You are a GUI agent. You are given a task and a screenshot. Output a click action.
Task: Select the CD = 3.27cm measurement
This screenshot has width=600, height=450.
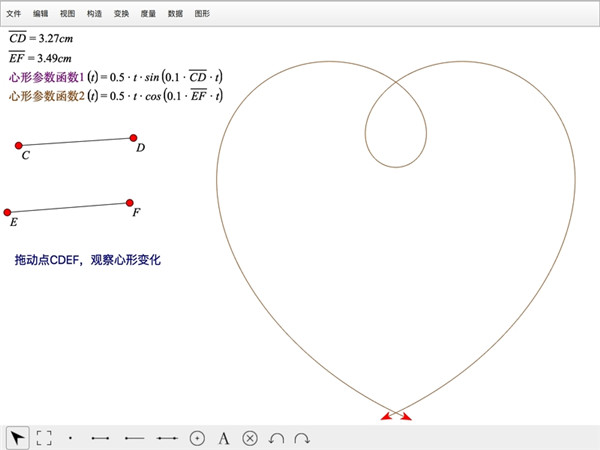(x=41, y=38)
